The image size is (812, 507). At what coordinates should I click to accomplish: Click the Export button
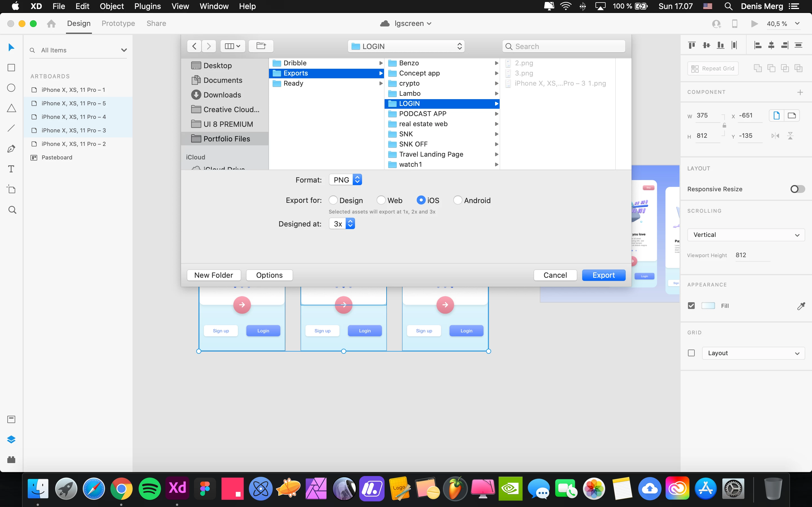(x=603, y=275)
